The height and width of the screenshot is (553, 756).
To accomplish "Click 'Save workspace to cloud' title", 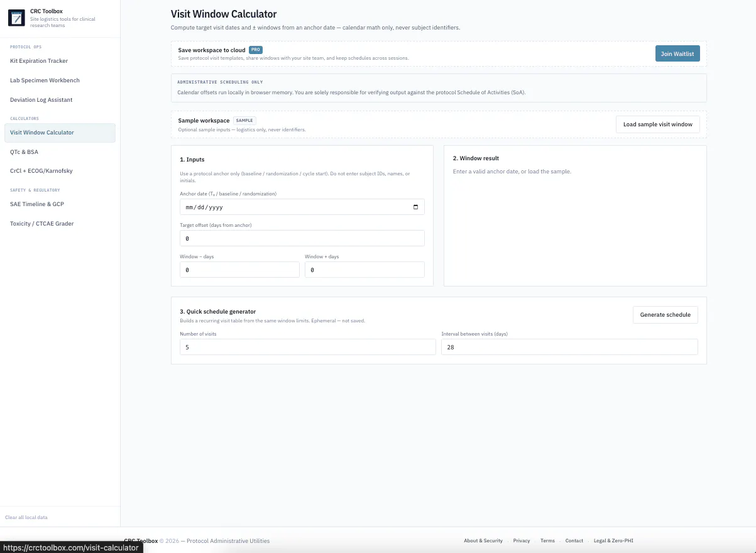I will coord(212,50).
